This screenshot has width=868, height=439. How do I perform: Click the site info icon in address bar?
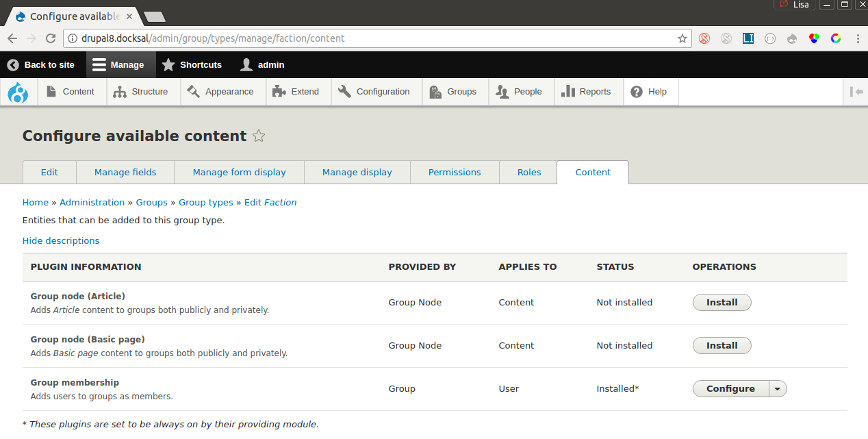tap(73, 39)
